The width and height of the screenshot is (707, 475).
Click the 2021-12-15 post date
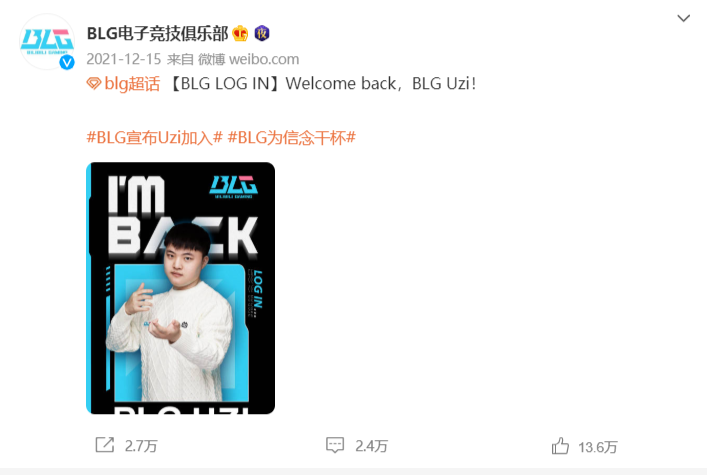pyautogui.click(x=124, y=59)
